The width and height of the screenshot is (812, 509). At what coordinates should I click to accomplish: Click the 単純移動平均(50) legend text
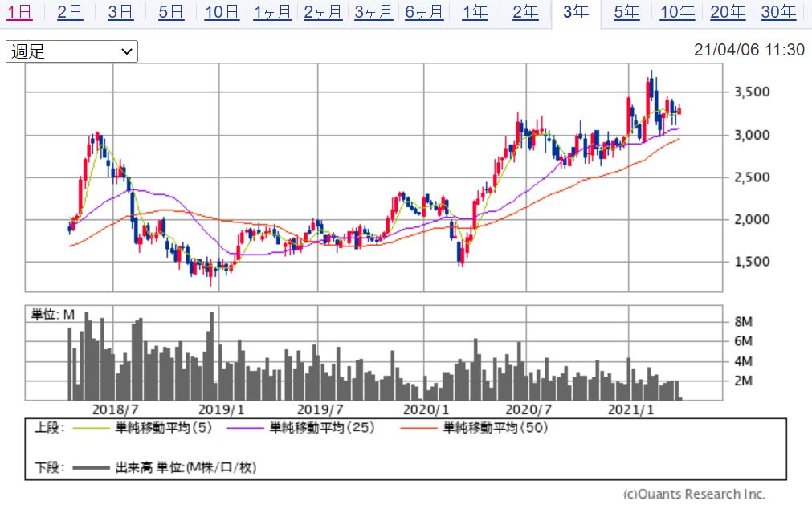click(x=495, y=428)
